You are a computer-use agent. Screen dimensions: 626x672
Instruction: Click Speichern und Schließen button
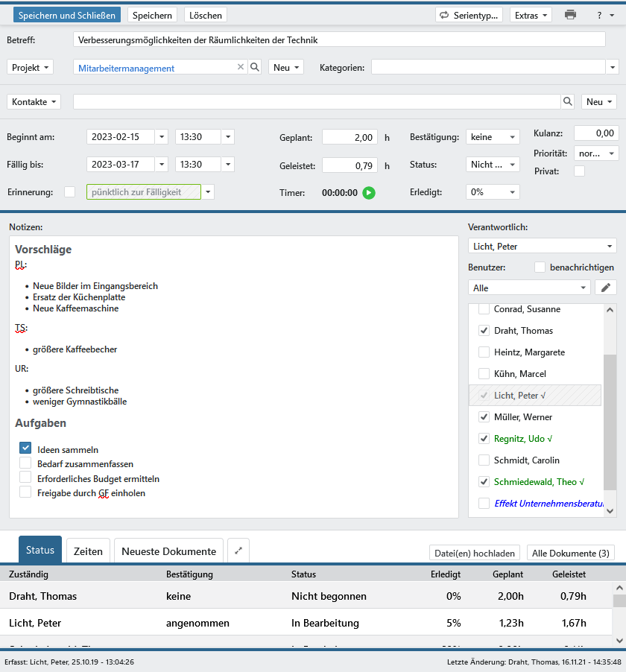pyautogui.click(x=67, y=15)
